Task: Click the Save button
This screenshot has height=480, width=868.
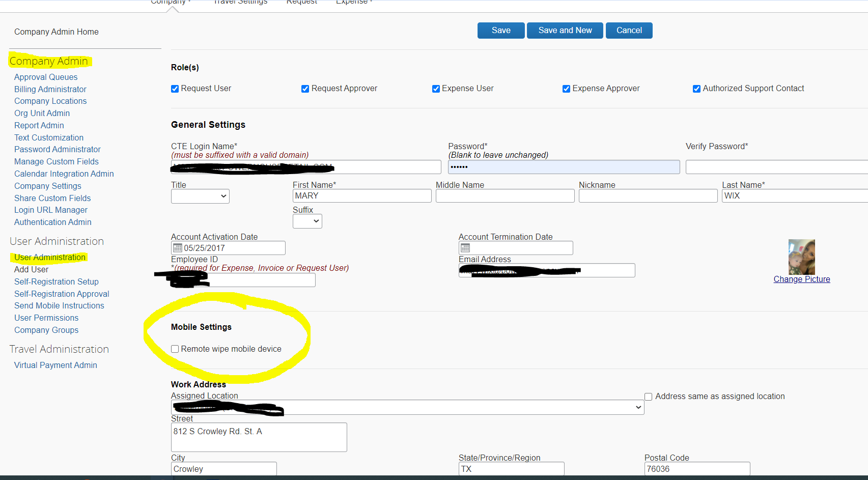Action: point(501,31)
